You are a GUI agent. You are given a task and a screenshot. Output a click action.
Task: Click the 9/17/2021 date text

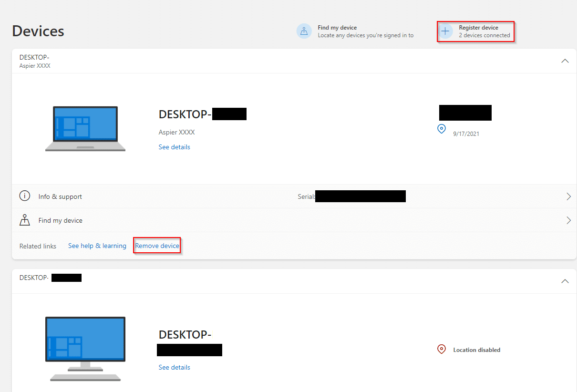click(x=466, y=134)
